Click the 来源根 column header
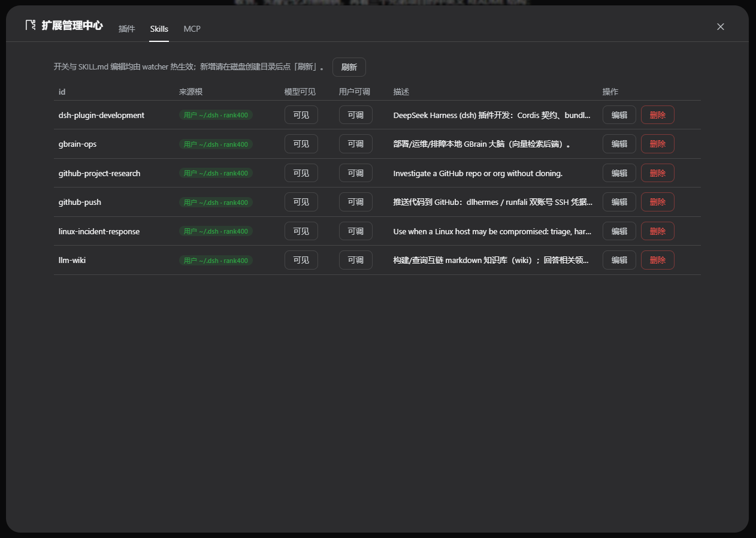This screenshot has height=538, width=756. click(190, 92)
